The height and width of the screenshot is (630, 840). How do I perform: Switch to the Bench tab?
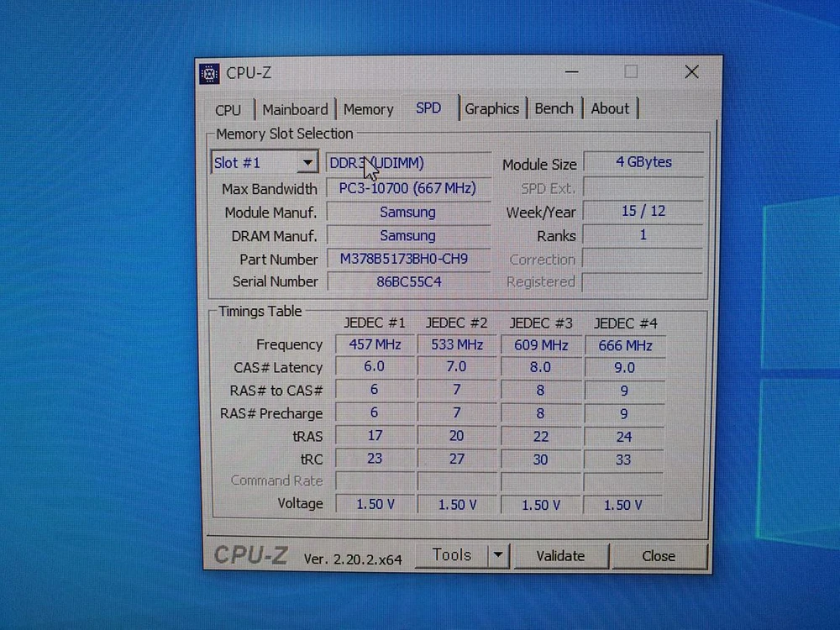[x=554, y=108]
